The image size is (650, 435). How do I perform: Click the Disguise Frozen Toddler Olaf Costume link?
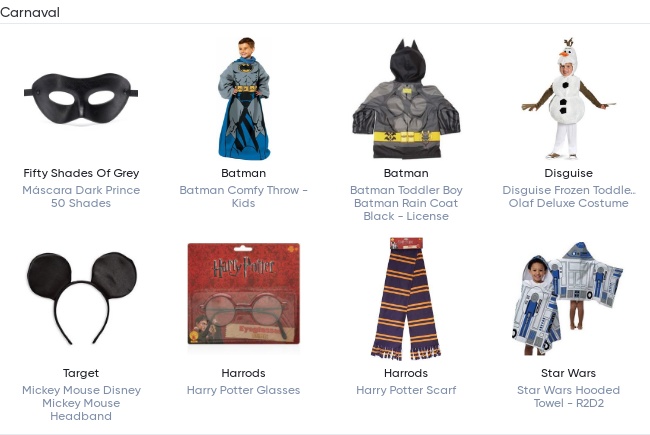click(x=568, y=197)
